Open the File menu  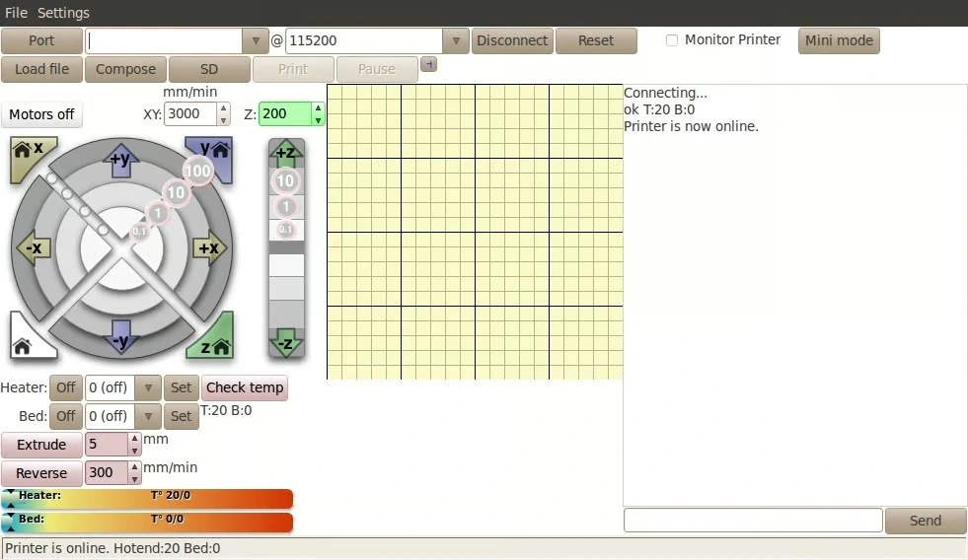[16, 13]
